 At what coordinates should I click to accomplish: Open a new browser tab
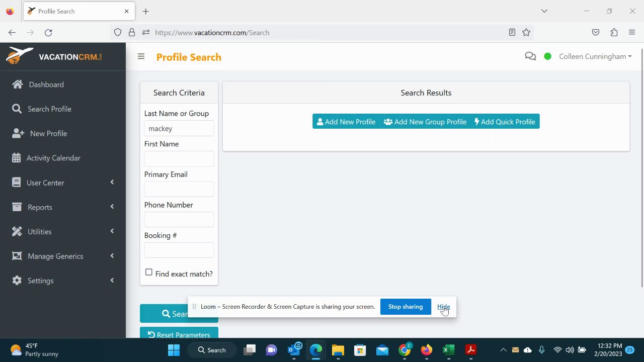pyautogui.click(x=145, y=11)
